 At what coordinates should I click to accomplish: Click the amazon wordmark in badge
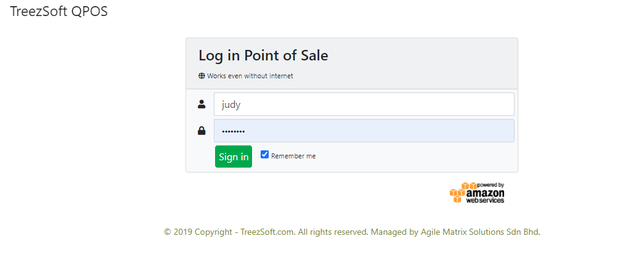point(486,193)
